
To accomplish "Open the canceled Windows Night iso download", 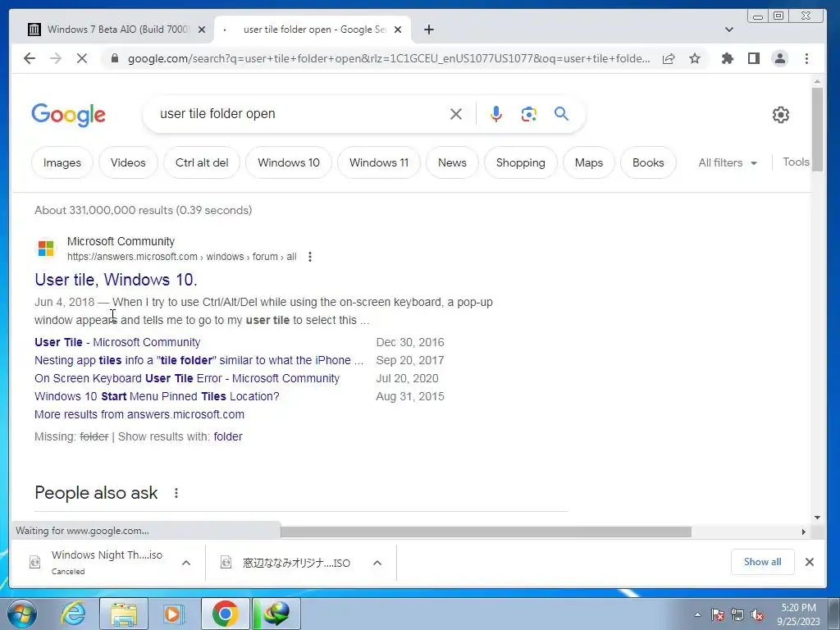I will click(x=107, y=561).
